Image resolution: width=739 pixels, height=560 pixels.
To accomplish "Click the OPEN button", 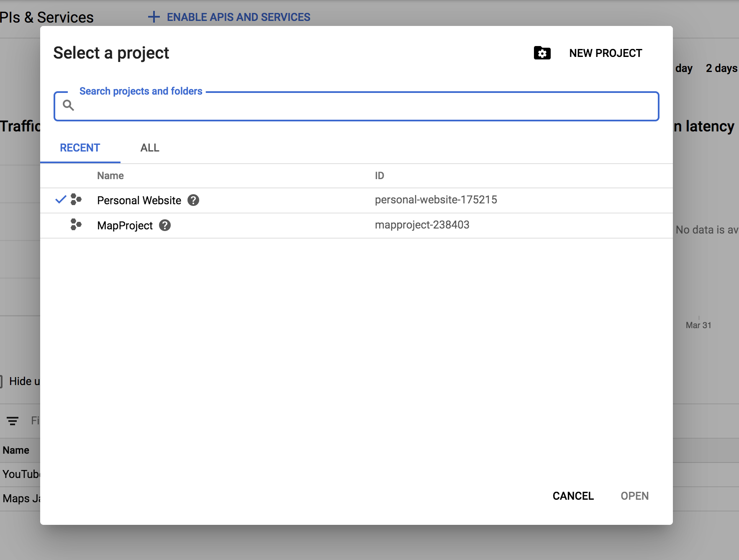I will tap(634, 496).
